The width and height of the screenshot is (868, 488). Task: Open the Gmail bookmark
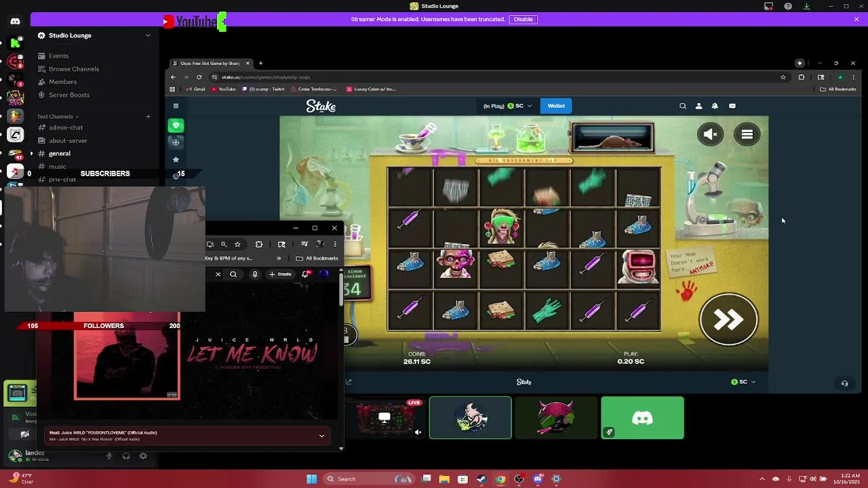click(x=195, y=89)
